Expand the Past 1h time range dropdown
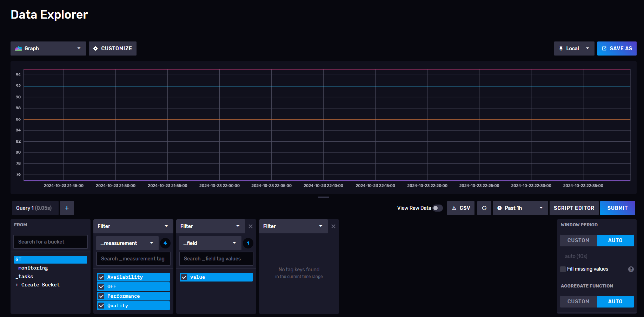This screenshot has width=644, height=317. 520,208
